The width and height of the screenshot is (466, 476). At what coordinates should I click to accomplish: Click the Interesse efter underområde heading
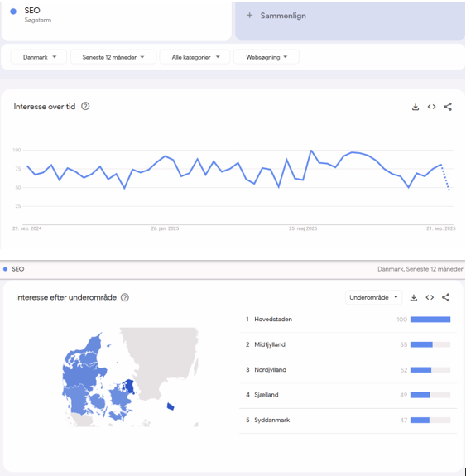(x=66, y=297)
